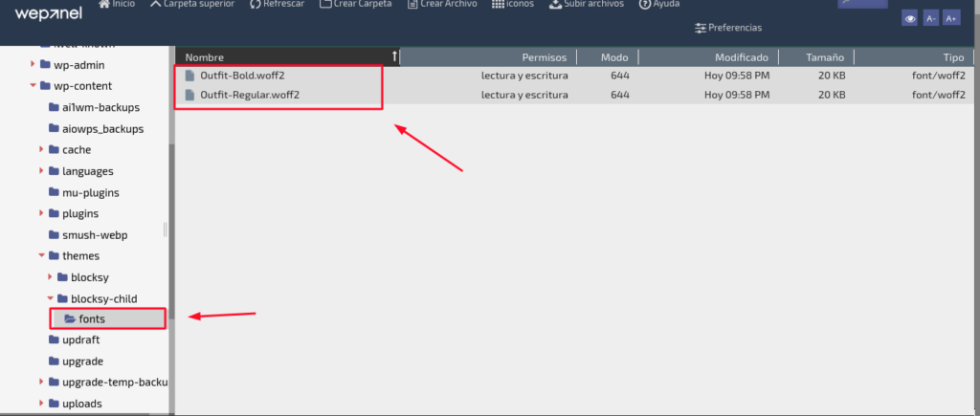Click 20 KB size of Outfit-Regular.woff2
Viewport: 980px width, 416px height.
pos(832,96)
